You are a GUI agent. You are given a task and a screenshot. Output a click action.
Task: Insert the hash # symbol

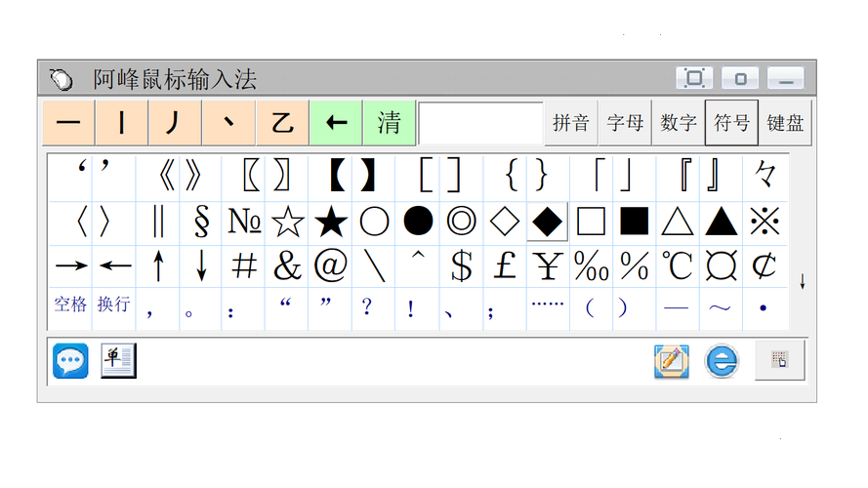pyautogui.click(x=244, y=266)
